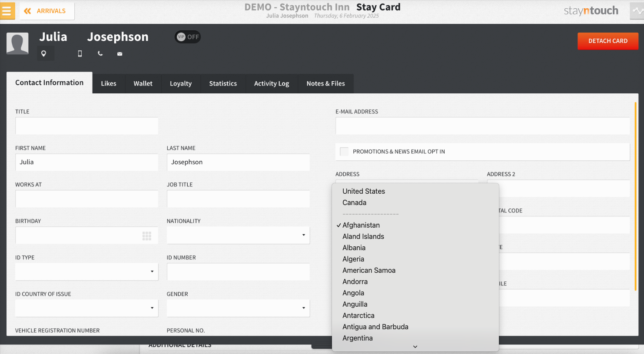Click the telephone handset icon under guest name
644x354 pixels.
100,53
